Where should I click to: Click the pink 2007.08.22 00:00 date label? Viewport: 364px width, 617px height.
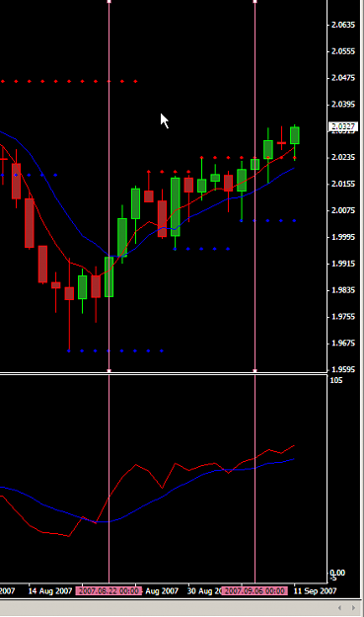(109, 591)
